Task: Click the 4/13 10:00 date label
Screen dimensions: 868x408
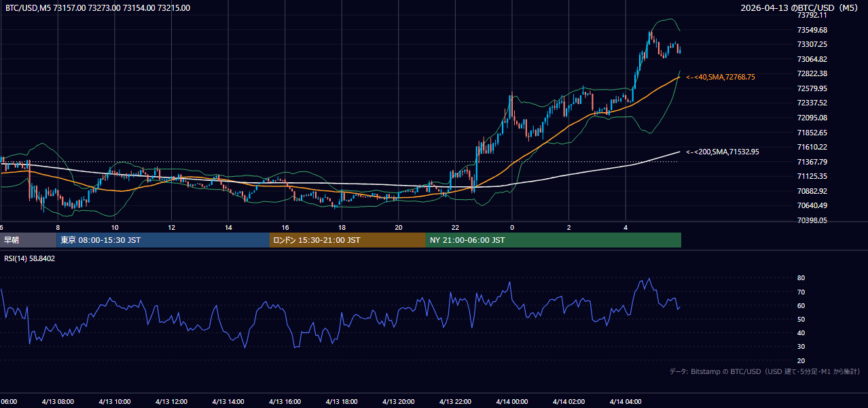Action: tap(115, 401)
